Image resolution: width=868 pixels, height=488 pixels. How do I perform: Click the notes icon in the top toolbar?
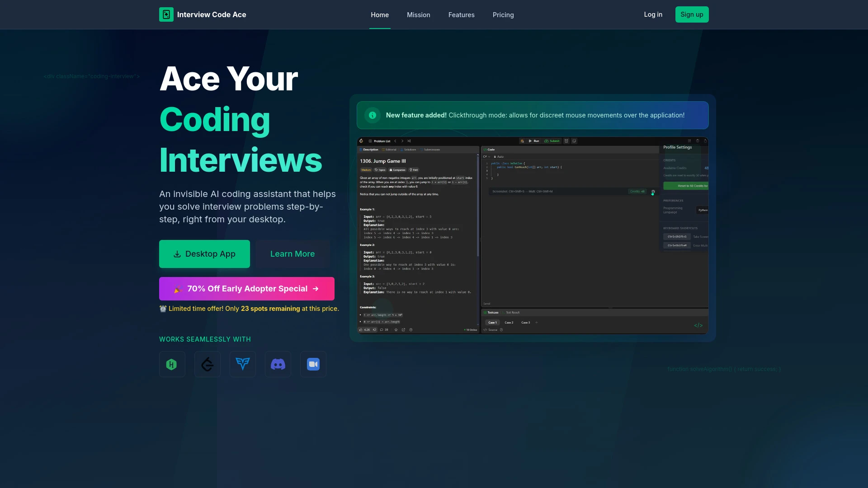click(x=574, y=141)
